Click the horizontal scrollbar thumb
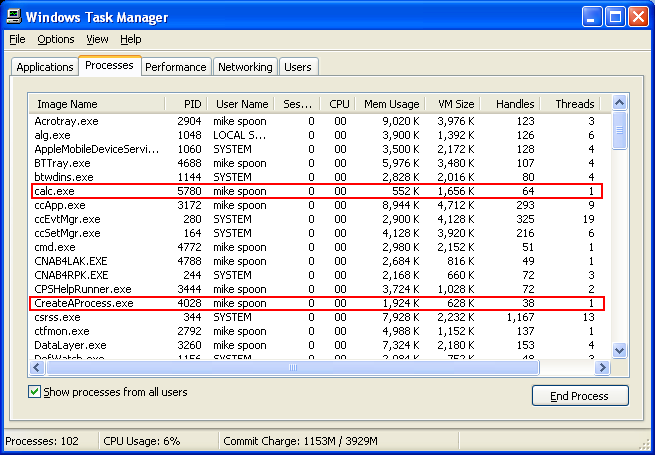Screen dimensions: 655x455 [x=292, y=368]
